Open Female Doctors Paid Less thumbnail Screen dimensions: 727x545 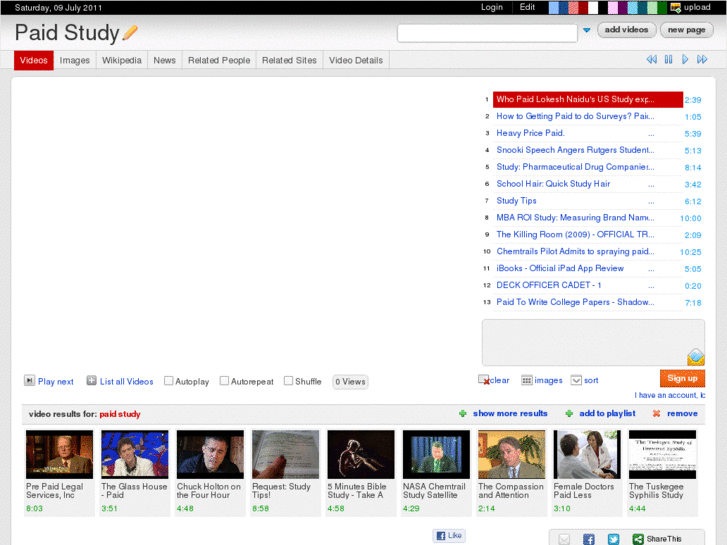pos(587,454)
